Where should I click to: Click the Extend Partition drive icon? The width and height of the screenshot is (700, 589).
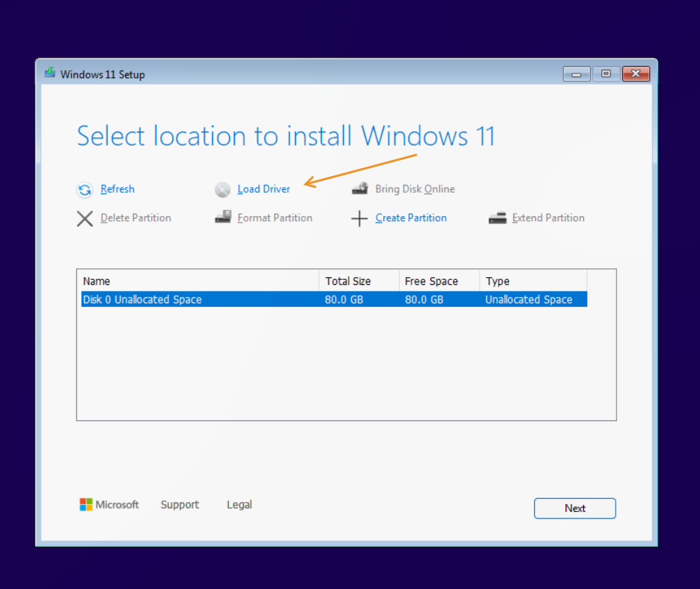499,217
